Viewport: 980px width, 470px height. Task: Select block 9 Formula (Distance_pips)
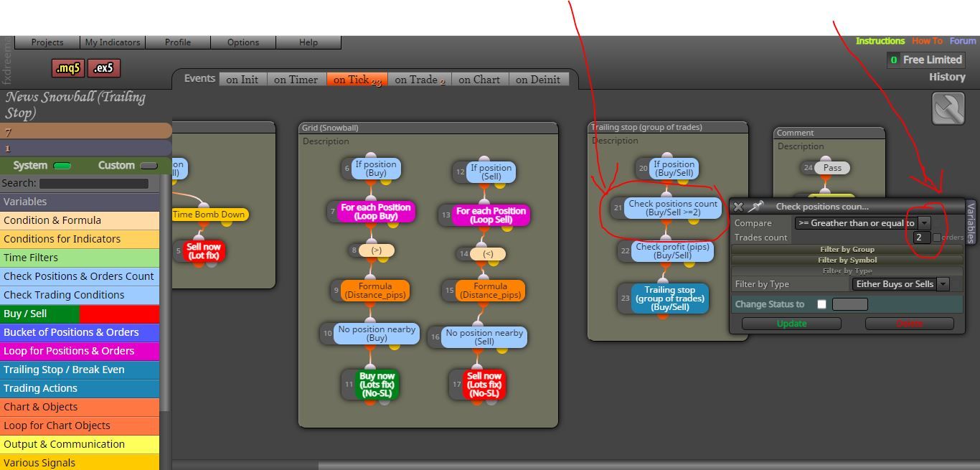(x=374, y=291)
